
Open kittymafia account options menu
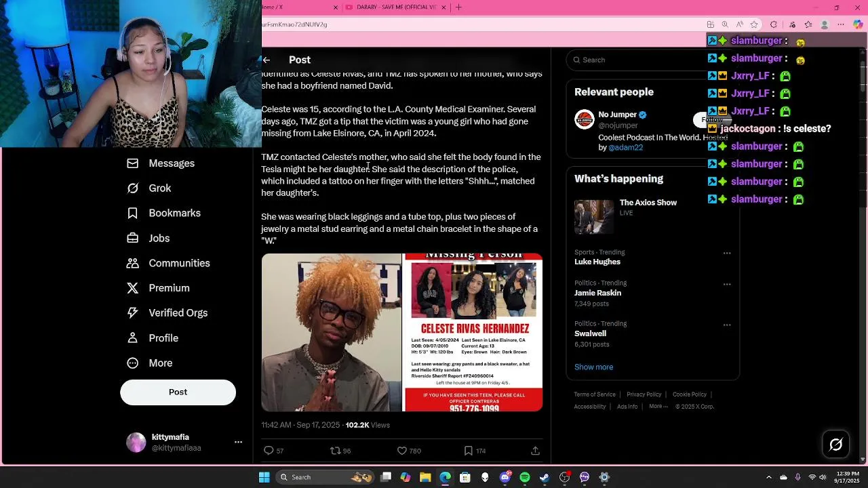point(238,442)
